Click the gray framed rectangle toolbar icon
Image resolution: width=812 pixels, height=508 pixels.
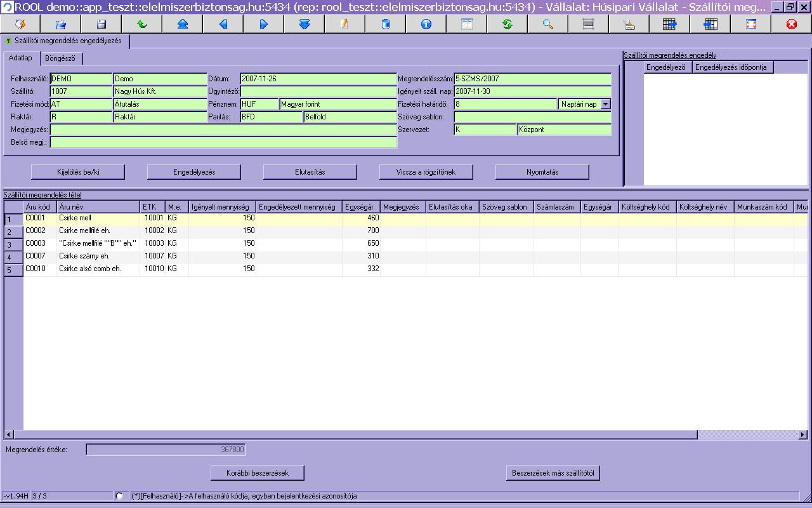click(589, 24)
